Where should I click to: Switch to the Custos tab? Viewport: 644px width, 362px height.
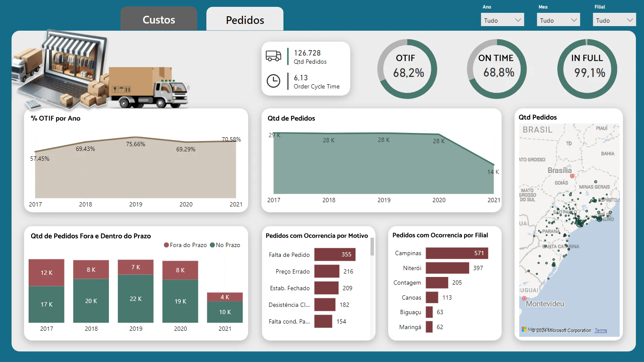[x=159, y=19]
